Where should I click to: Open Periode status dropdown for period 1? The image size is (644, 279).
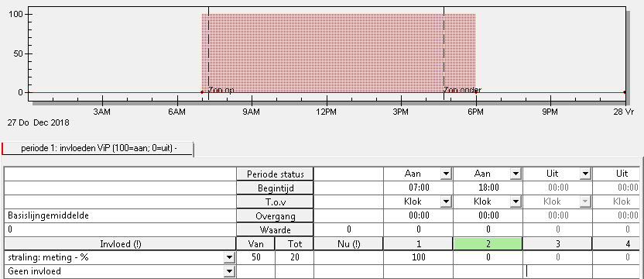446,174
